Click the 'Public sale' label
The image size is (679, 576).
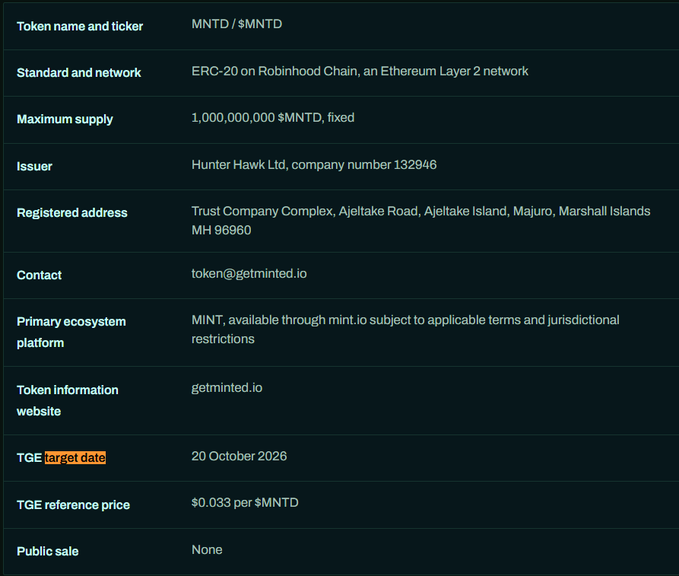48,551
